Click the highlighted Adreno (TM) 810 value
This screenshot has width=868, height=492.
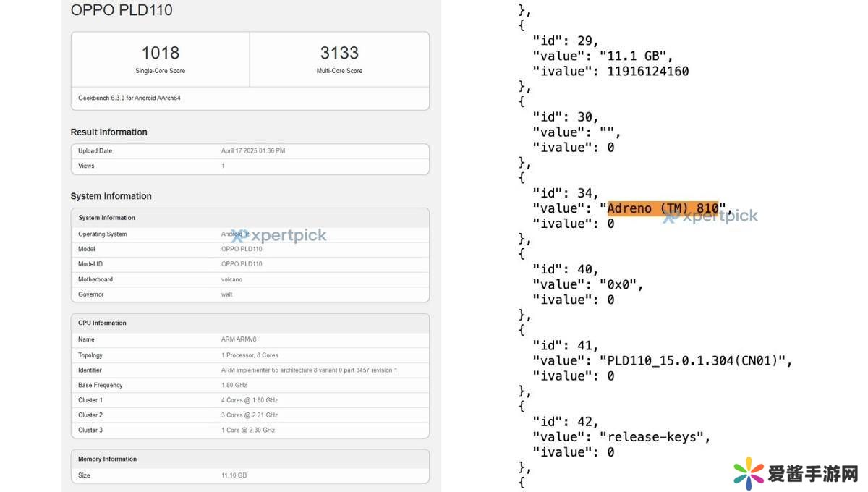pos(663,208)
